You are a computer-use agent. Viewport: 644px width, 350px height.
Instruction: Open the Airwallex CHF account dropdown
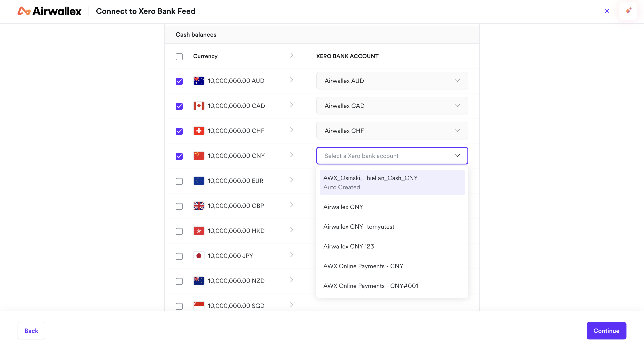(392, 131)
